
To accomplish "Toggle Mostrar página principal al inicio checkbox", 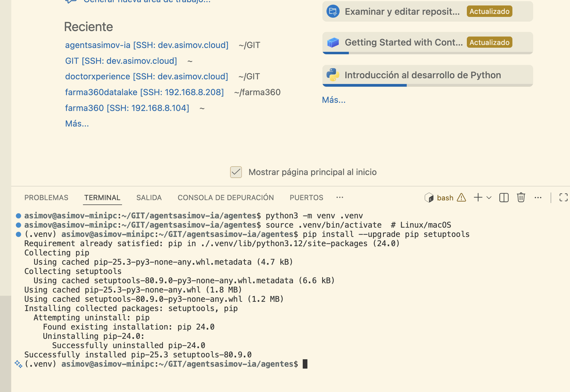I will pyautogui.click(x=236, y=172).
